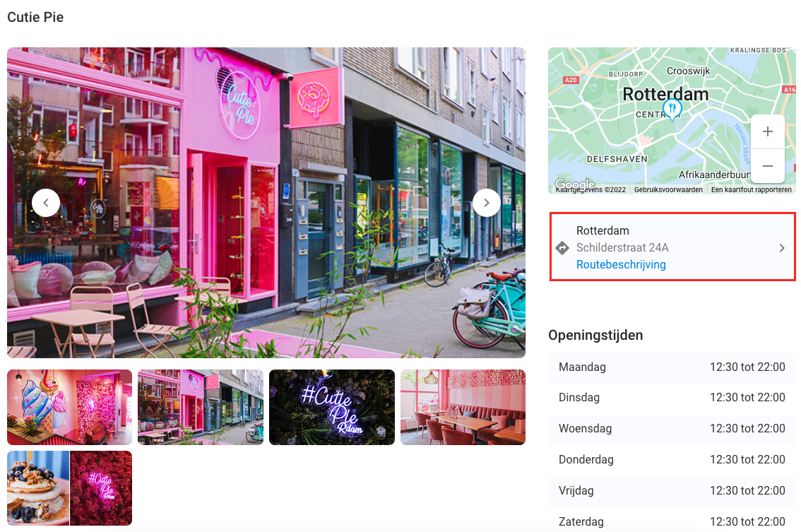Click the Delfshaven label on the map

pos(617,159)
